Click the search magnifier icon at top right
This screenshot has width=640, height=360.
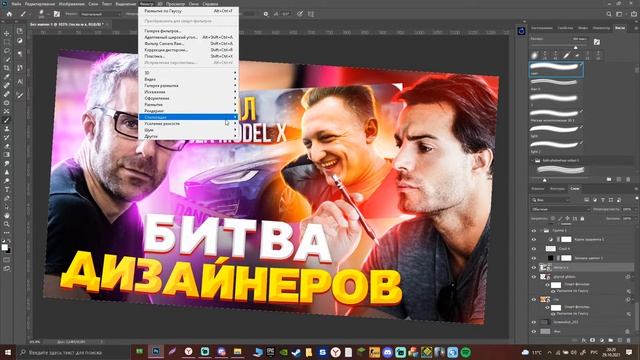click(x=609, y=14)
